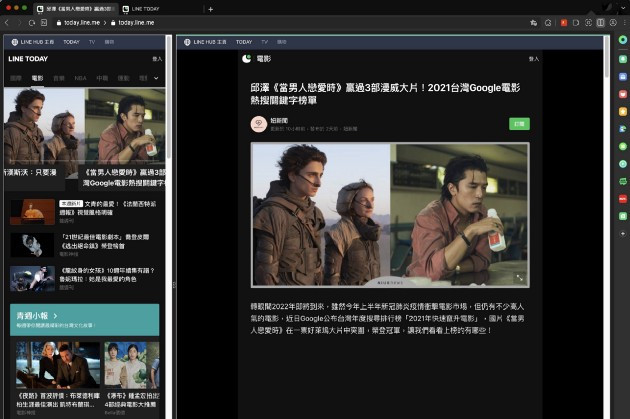Open the yellow star sidebar icon

pos(623,111)
